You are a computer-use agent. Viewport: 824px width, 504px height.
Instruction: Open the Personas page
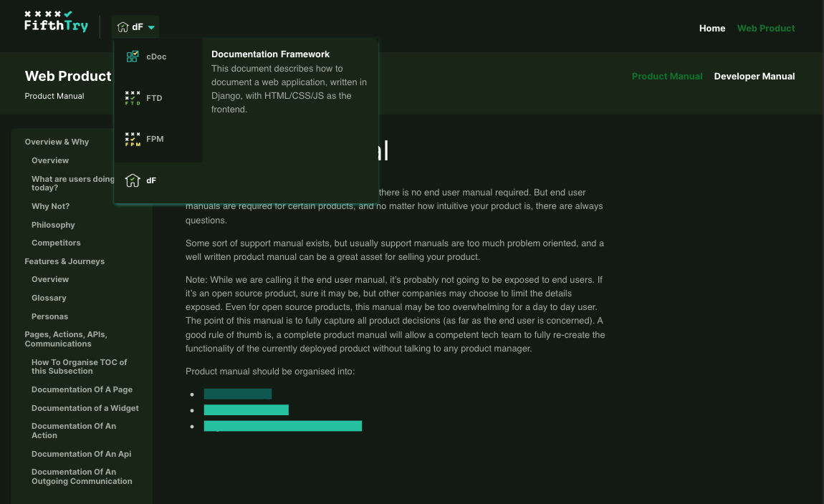[x=49, y=316]
